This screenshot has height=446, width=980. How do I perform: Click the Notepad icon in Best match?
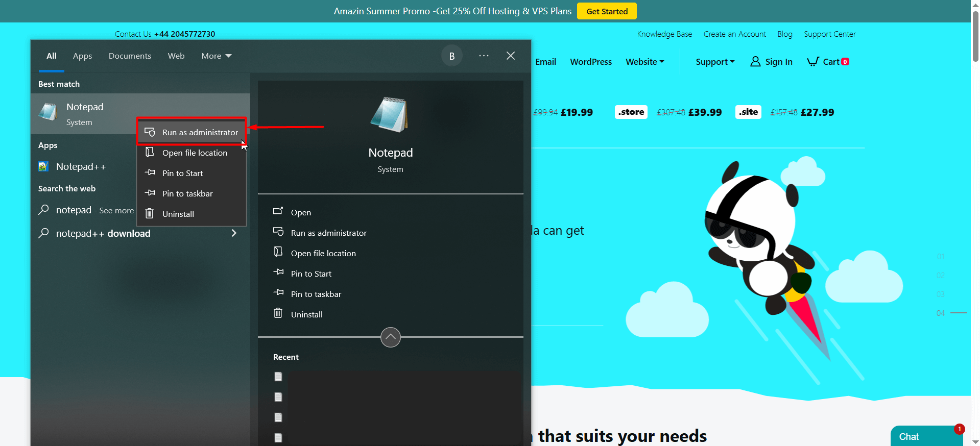[49, 112]
